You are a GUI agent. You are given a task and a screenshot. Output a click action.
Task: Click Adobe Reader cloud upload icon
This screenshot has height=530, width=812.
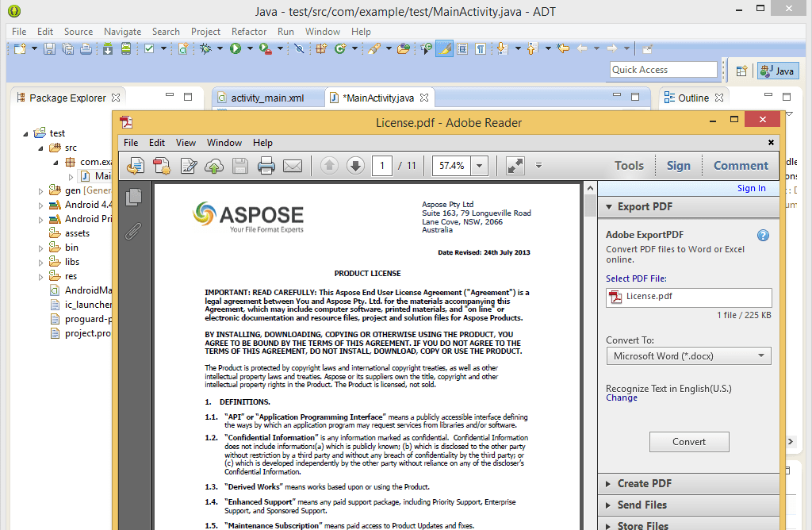(x=214, y=166)
